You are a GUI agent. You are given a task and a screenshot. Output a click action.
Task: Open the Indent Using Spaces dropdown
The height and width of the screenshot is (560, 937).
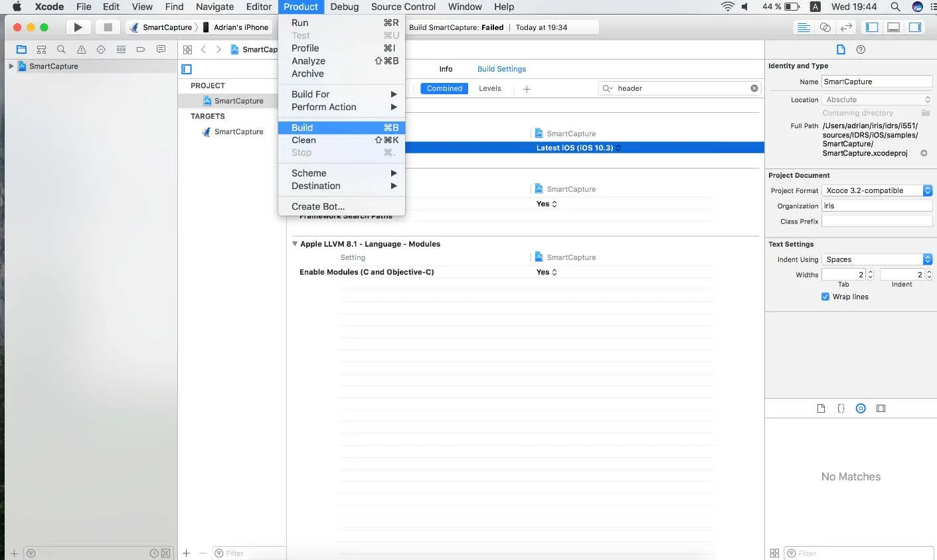tap(877, 259)
